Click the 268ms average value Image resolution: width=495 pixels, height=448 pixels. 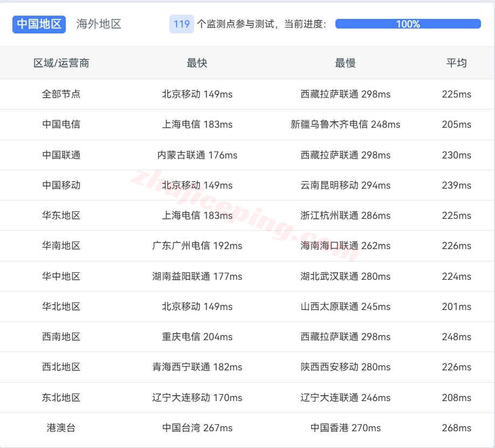457,428
